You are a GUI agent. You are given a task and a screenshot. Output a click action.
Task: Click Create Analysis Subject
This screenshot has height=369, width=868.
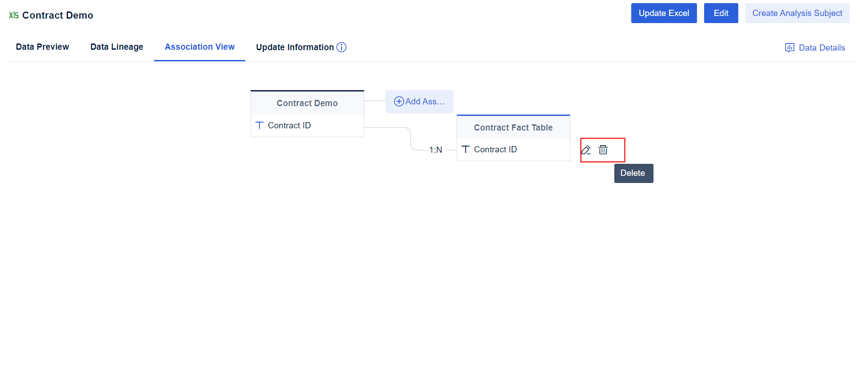(x=797, y=13)
